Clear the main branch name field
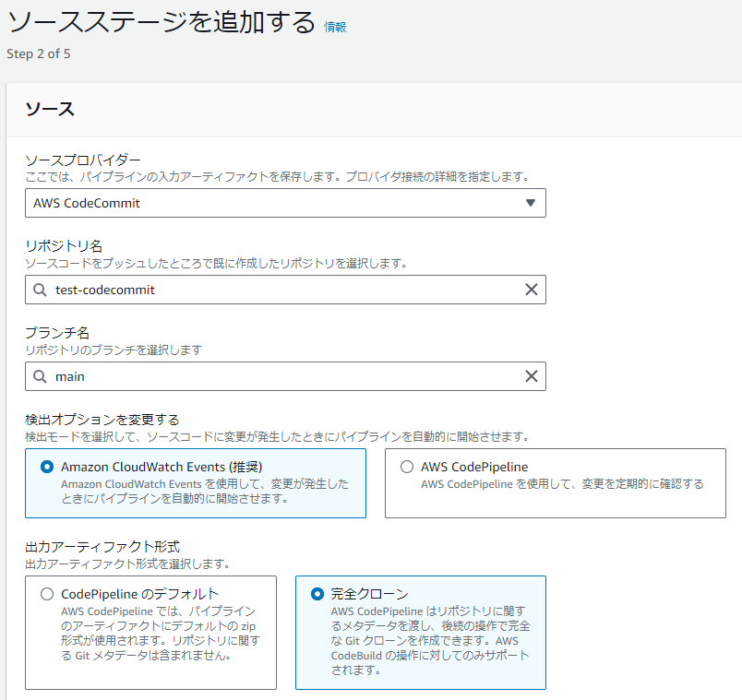The height and width of the screenshot is (700, 742). (x=531, y=376)
